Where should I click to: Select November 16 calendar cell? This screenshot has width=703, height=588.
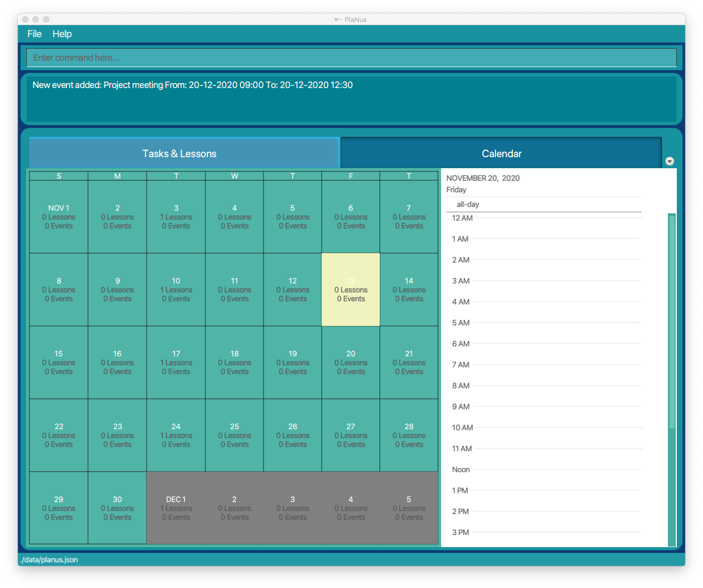pos(117,363)
